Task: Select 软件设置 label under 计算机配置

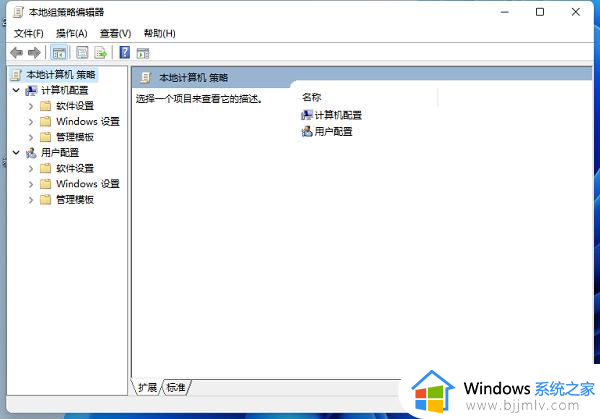Action: (75, 106)
